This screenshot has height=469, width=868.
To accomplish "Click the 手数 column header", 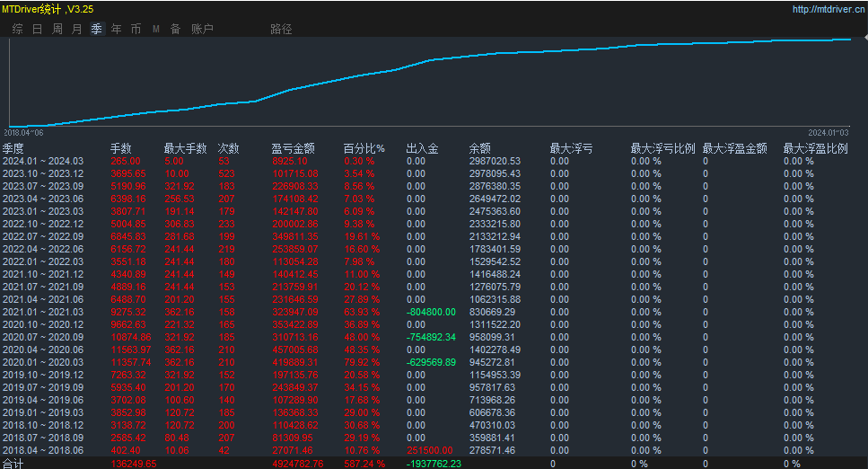I will tap(120, 148).
